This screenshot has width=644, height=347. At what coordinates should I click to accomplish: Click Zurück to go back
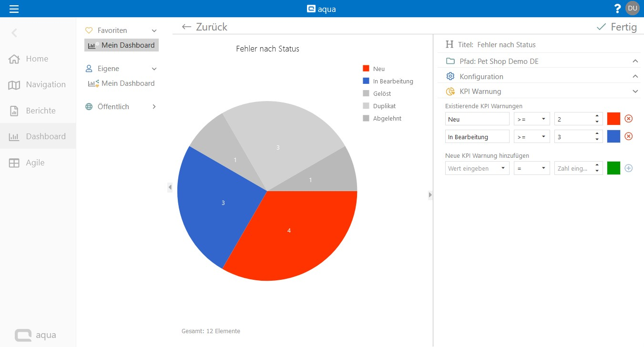(x=204, y=27)
